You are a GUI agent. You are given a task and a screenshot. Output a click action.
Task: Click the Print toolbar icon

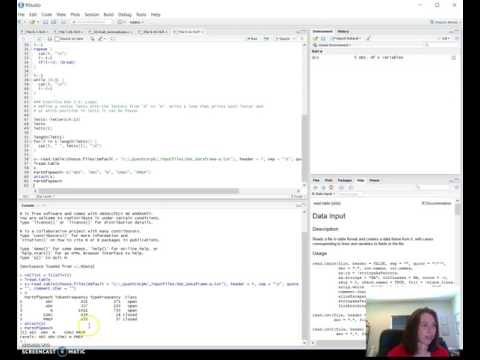pos(63,22)
